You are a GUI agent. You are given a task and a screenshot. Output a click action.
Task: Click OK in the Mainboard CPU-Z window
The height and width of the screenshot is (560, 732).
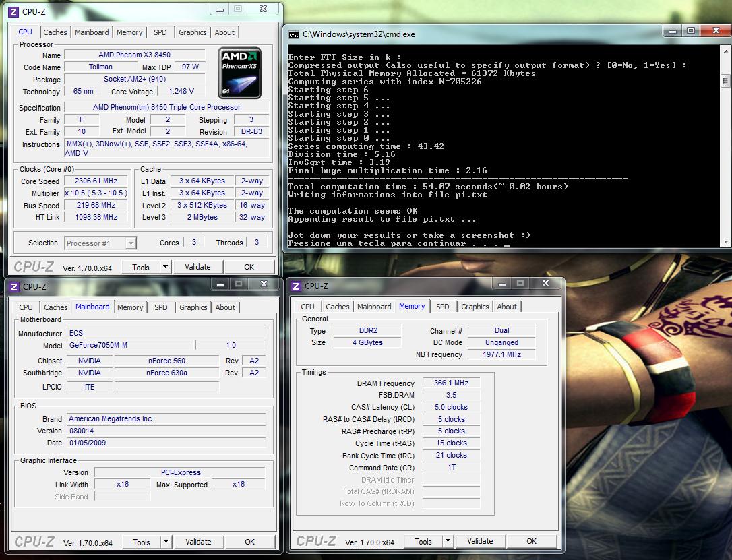[250, 542]
